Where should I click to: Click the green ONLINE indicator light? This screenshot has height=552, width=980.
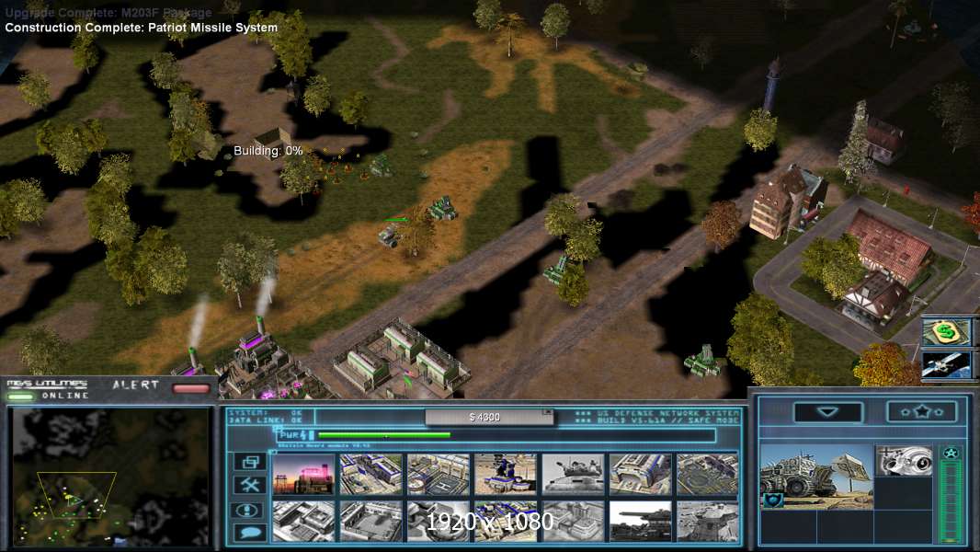point(20,397)
